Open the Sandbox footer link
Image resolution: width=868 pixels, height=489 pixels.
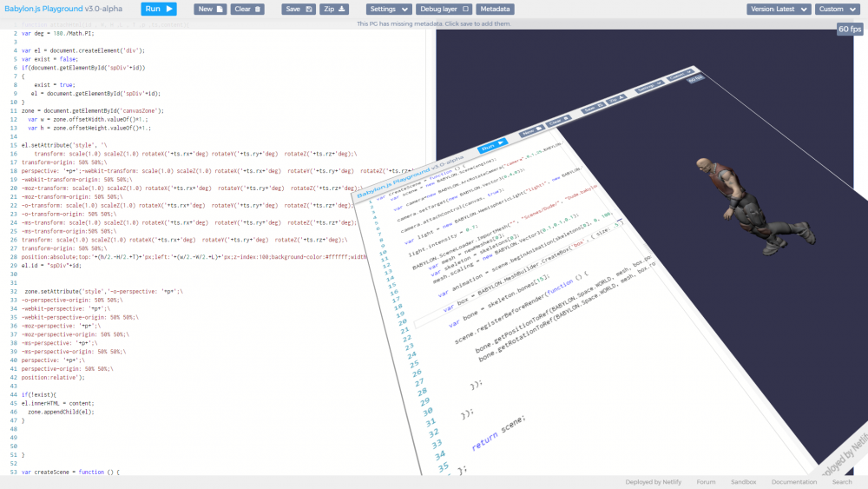(x=744, y=482)
